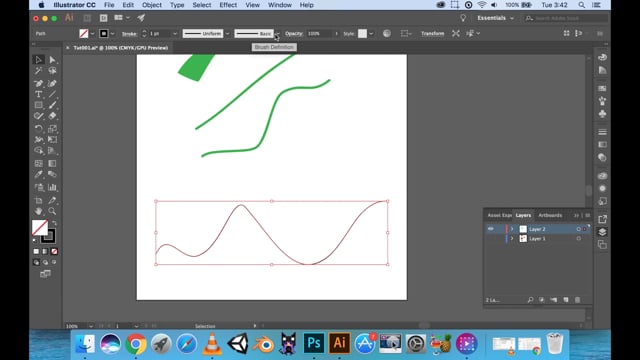
Task: Click the fill None swatch in control bar
Action: coord(84,33)
